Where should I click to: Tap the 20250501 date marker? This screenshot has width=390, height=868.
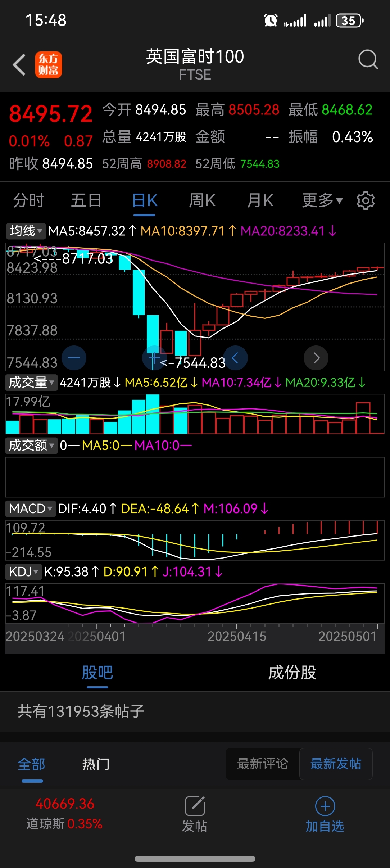(x=348, y=636)
